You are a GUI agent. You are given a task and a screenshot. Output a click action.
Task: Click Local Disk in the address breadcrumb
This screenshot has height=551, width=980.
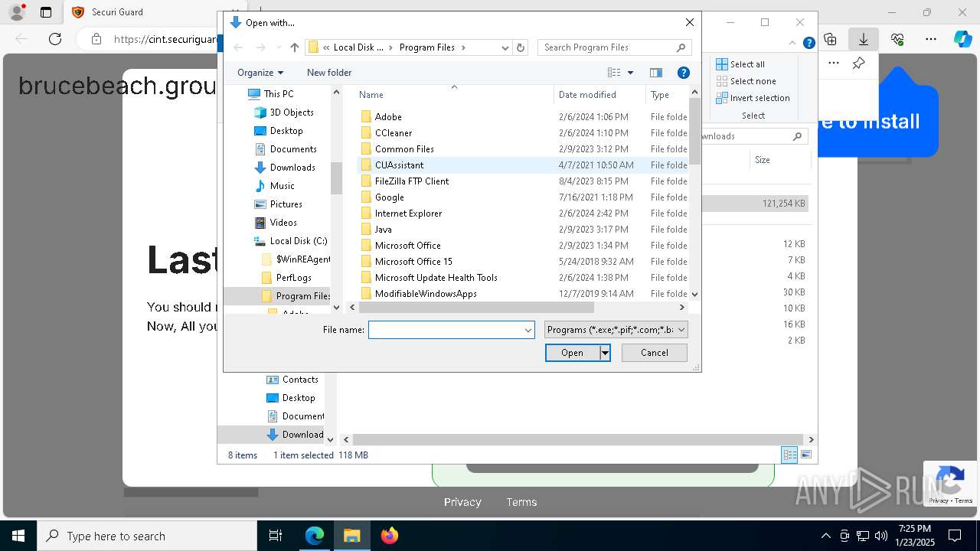tap(358, 47)
